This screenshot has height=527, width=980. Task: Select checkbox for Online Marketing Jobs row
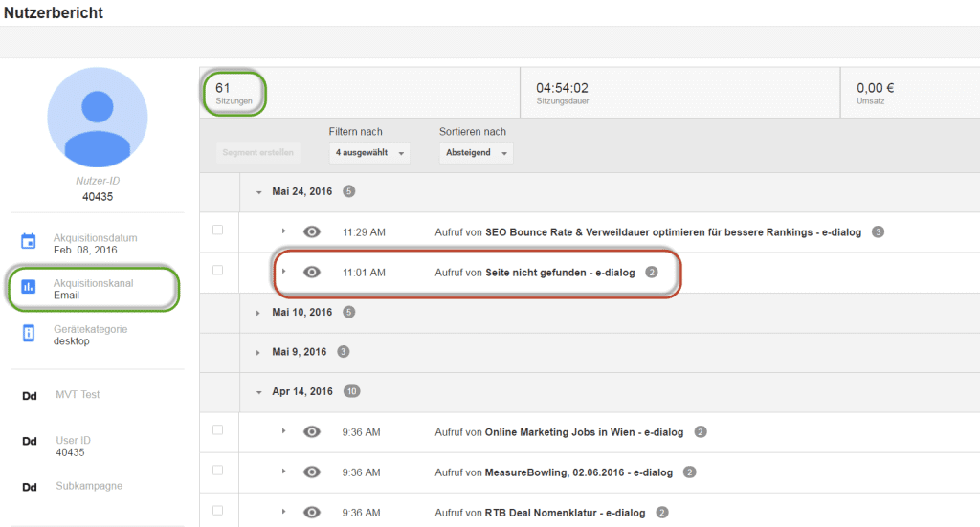(218, 430)
